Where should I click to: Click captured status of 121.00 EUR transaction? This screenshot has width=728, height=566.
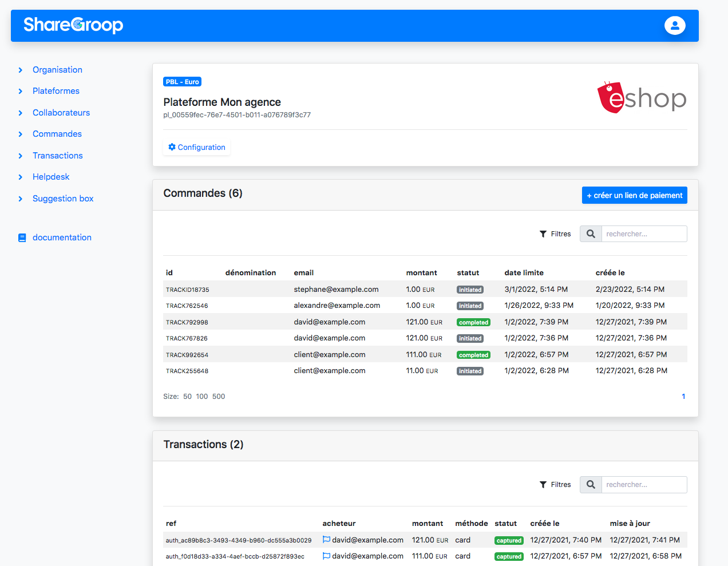coord(509,540)
